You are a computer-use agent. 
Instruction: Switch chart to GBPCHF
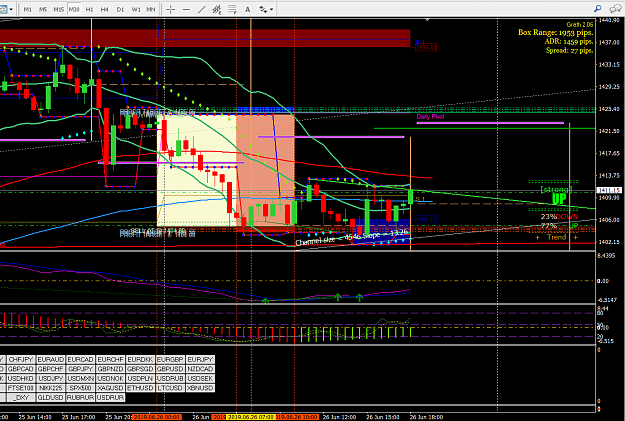51,369
